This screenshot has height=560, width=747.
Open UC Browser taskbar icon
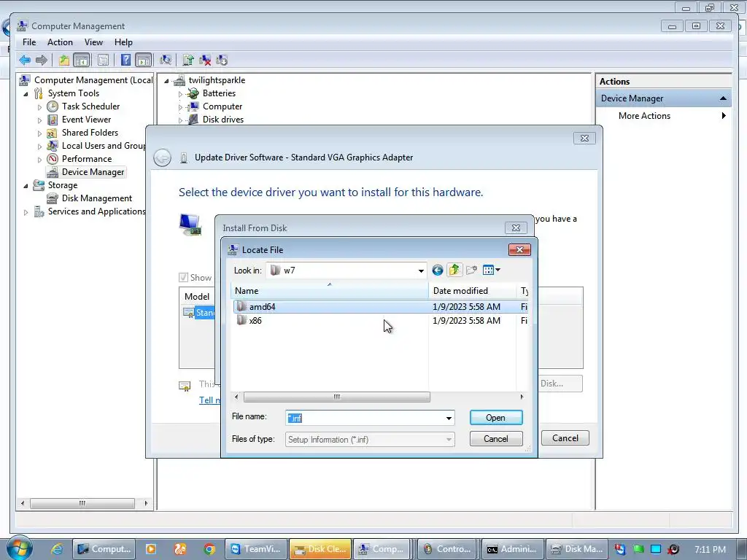(x=180, y=549)
